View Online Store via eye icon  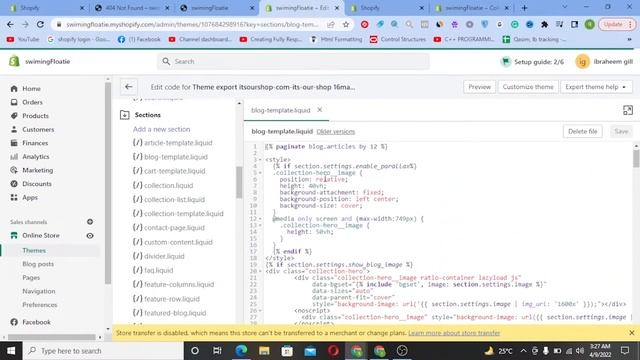[90, 236]
